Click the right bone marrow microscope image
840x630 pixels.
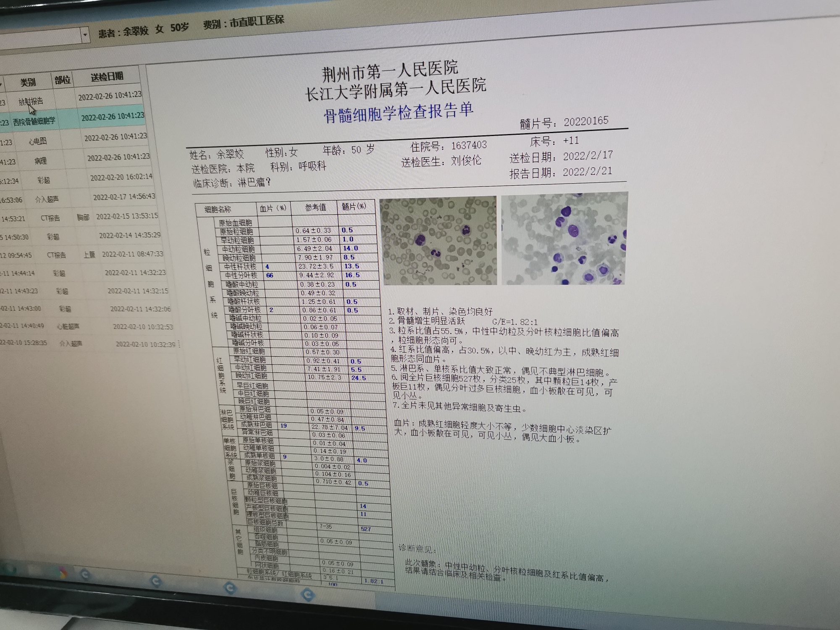[564, 239]
